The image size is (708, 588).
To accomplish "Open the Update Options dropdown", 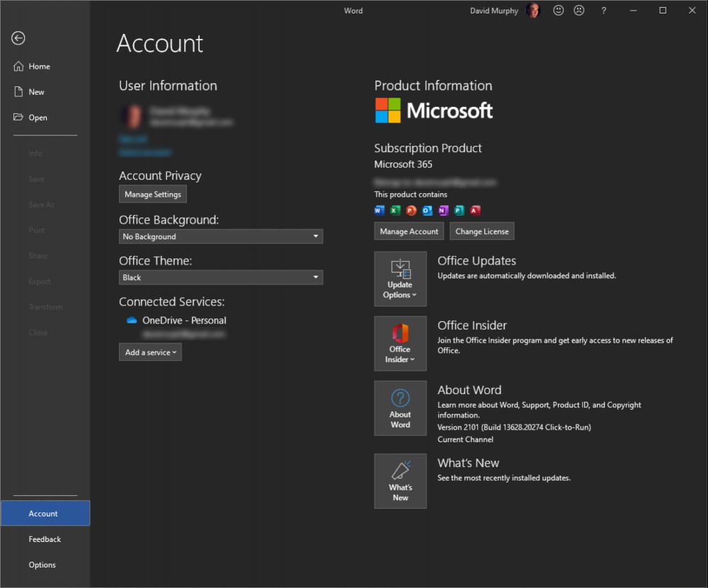I will pos(400,279).
